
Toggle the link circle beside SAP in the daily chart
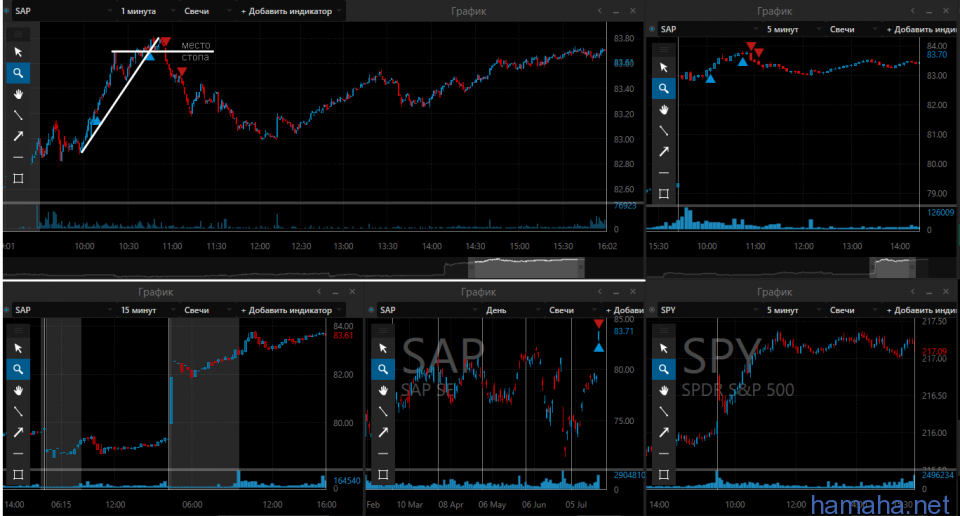point(372,310)
